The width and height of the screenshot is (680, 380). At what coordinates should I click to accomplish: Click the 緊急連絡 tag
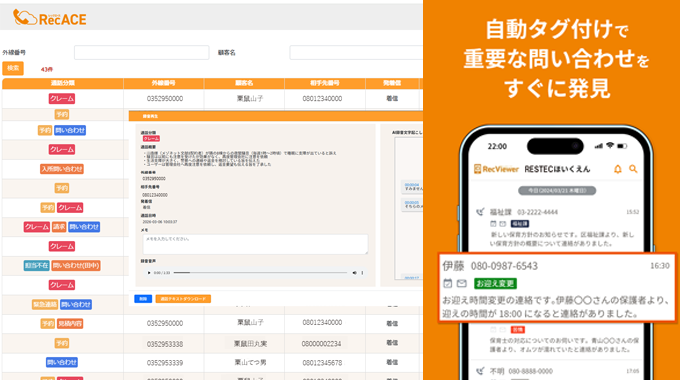pos(45,305)
